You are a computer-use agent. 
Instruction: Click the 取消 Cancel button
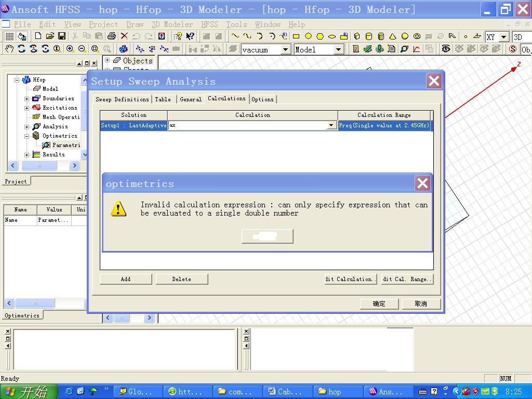coord(421,303)
